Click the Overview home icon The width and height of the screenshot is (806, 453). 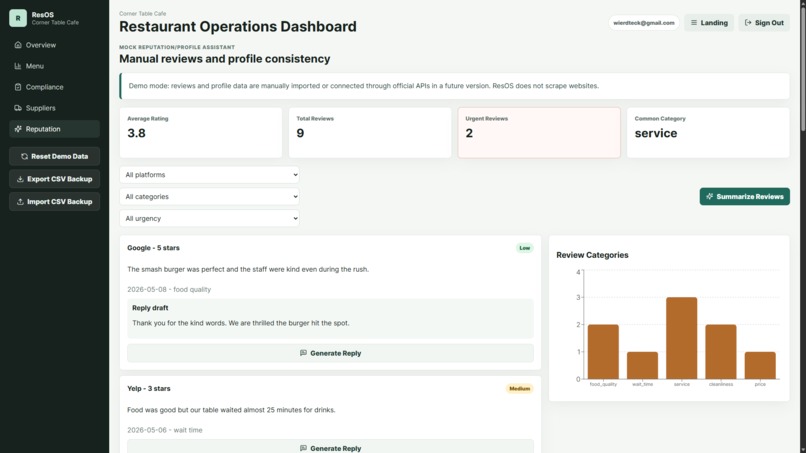(18, 45)
